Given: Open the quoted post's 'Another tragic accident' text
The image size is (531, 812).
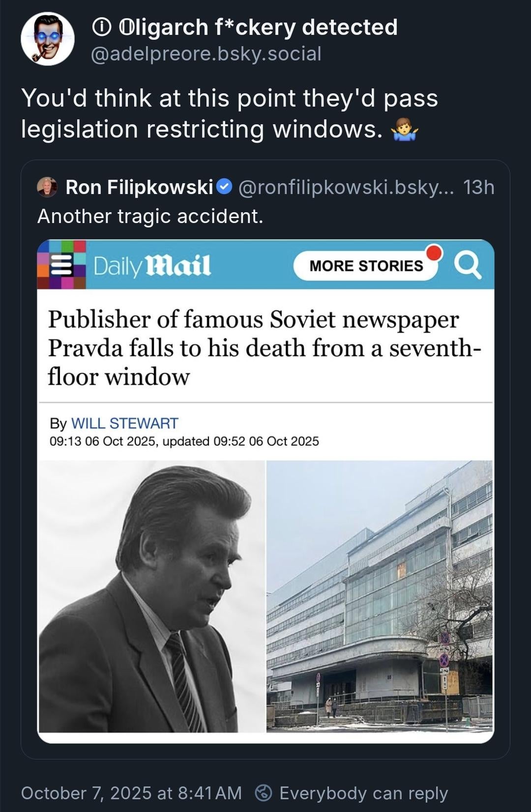Looking at the screenshot, I should [x=150, y=216].
